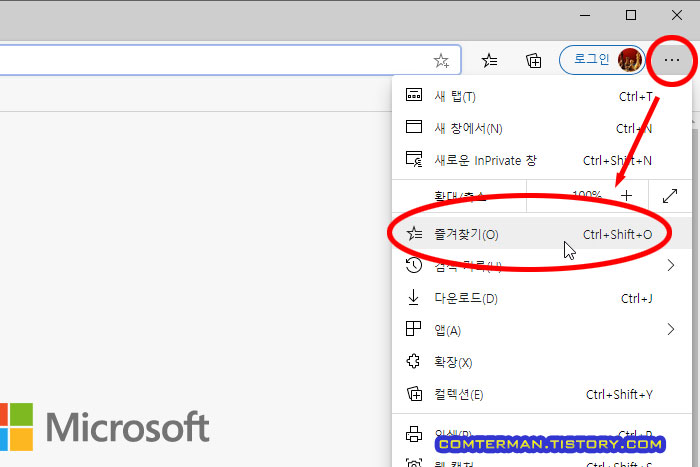Click the profile avatar picture

[x=630, y=60]
